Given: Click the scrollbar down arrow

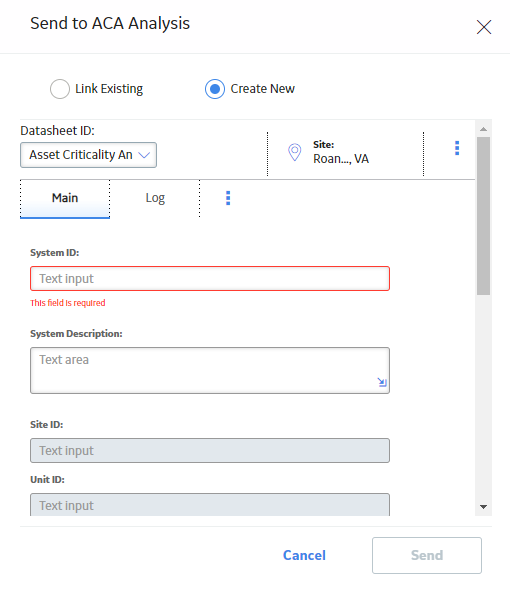Looking at the screenshot, I should point(484,507).
